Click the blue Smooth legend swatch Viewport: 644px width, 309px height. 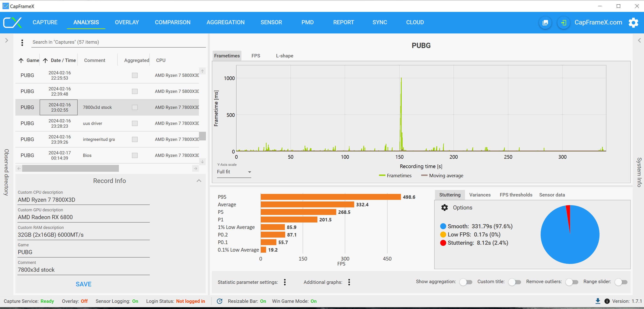pyautogui.click(x=443, y=226)
